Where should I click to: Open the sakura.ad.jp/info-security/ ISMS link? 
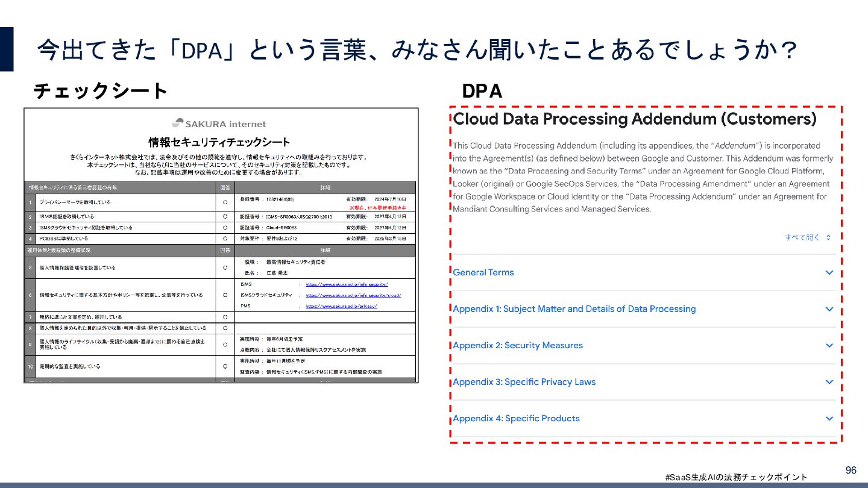pos(347,284)
